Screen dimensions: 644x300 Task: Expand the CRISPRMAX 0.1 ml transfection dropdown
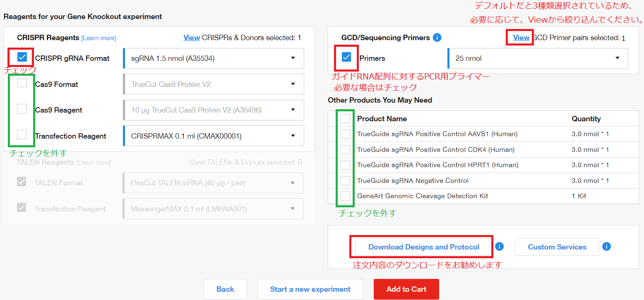pyautogui.click(x=214, y=136)
